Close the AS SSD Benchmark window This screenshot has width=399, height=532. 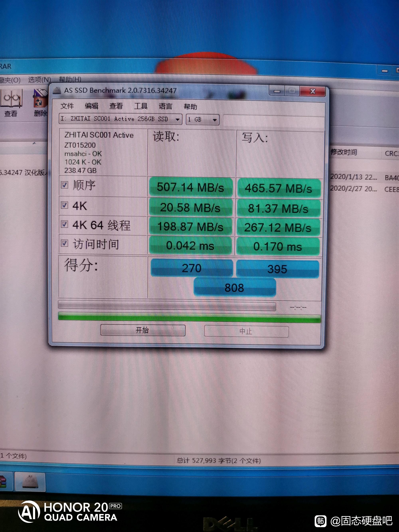coord(312,91)
